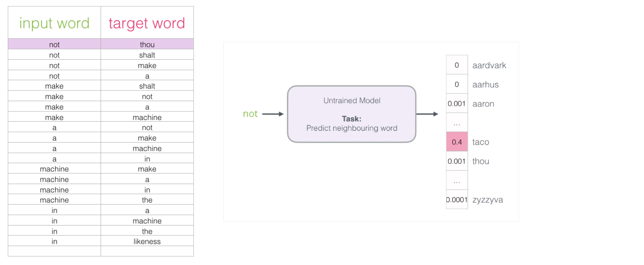This screenshot has width=644, height=265.
Task: Click the empty last row of the table
Action: pos(101,251)
